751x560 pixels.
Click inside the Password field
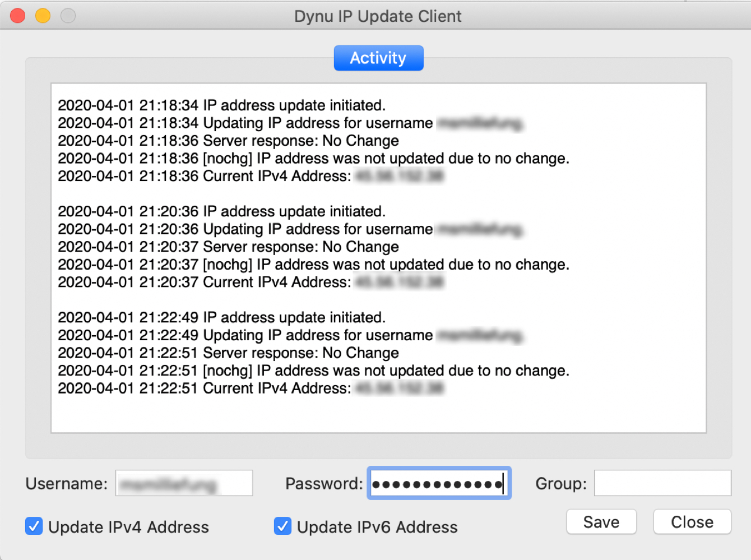coord(438,483)
